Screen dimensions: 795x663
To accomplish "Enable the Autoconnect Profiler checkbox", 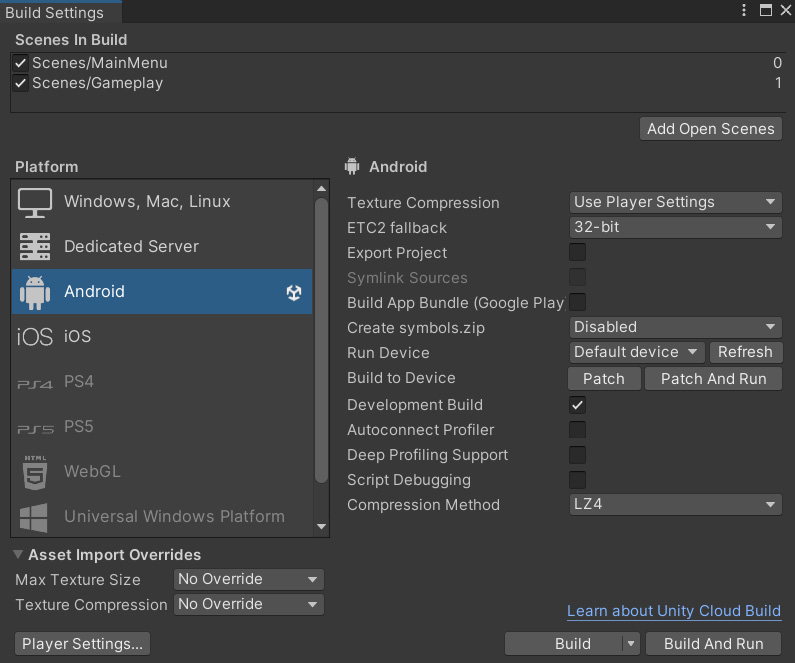I will coord(577,429).
